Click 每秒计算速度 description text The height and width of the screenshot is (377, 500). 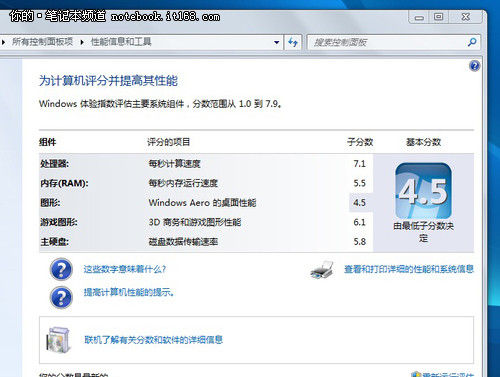(x=174, y=164)
